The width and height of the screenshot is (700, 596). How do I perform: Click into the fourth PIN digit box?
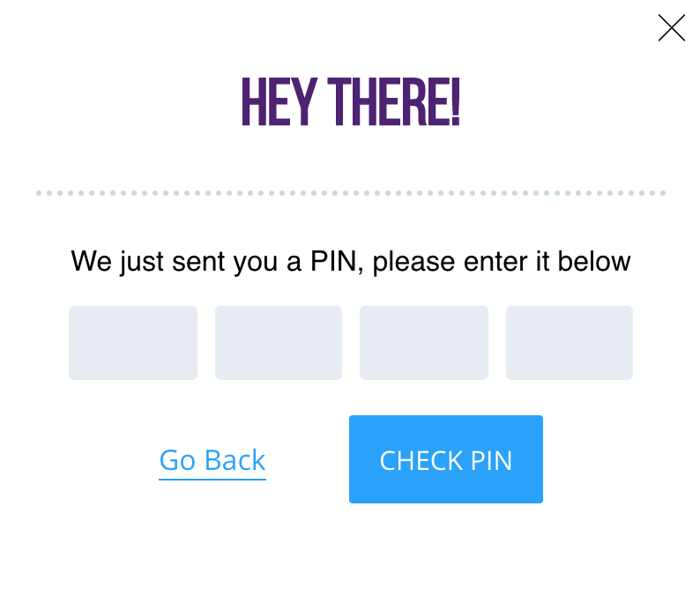point(570,343)
